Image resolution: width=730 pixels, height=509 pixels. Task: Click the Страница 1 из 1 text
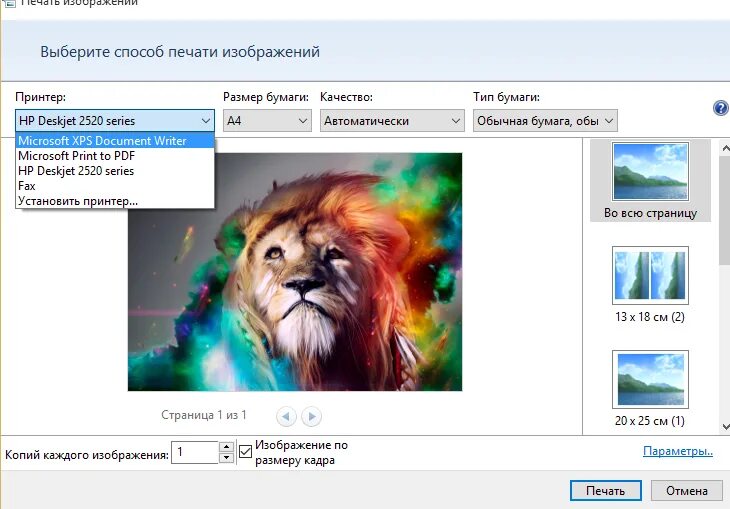pos(203,415)
